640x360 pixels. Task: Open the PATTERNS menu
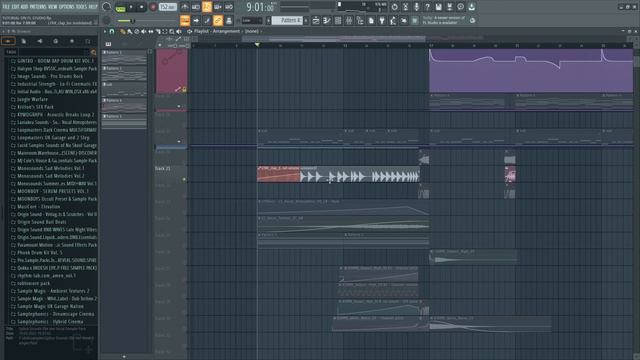[38, 7]
